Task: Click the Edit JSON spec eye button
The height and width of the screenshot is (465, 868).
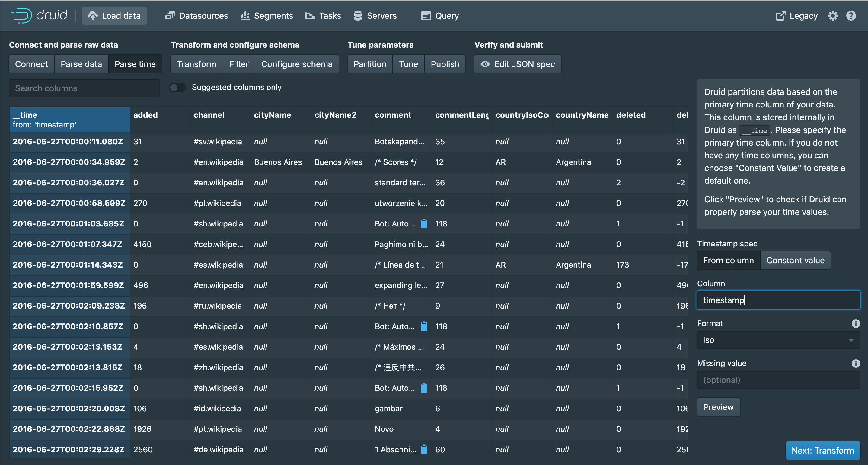Action: 518,64
